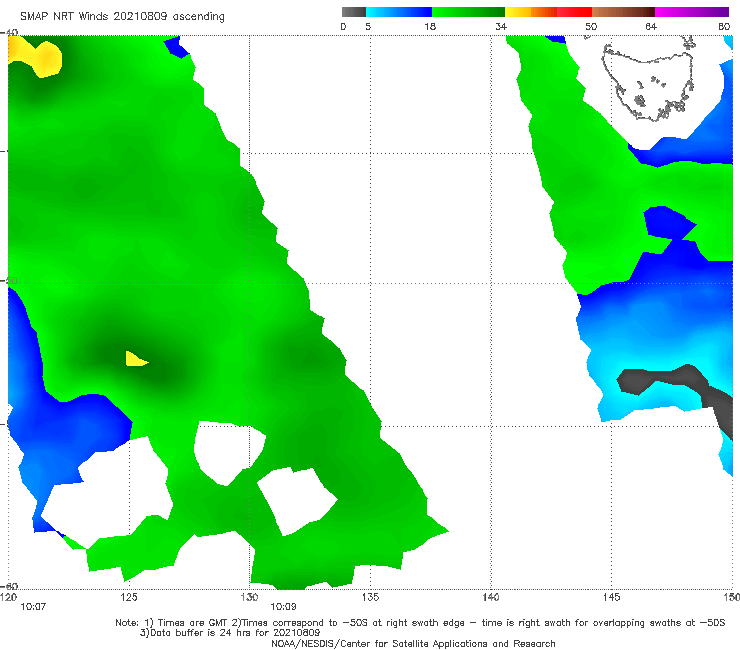Viewport: 740px width, 650px height.
Task: Click the longitude label '135' on the bottom axis
Action: pos(370,597)
